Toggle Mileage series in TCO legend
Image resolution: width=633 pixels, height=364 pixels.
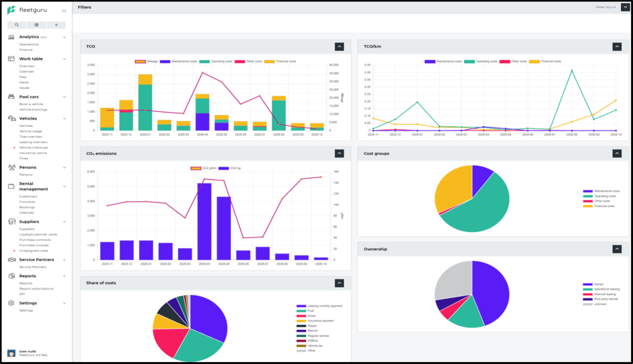coord(146,61)
